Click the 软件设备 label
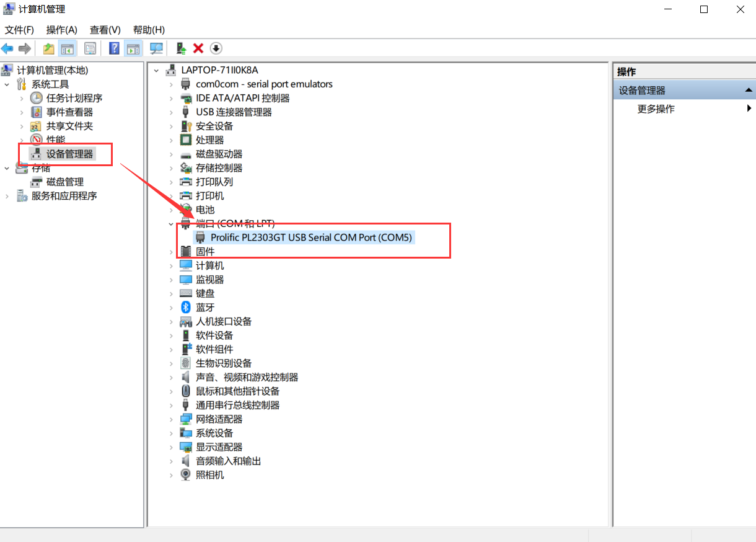Viewport: 756px width, 542px height. tap(214, 335)
